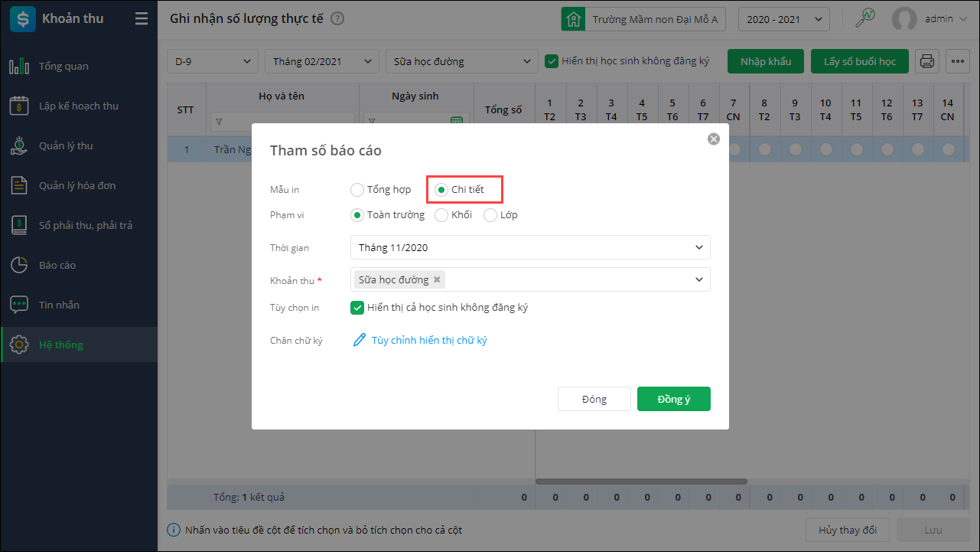Open the Khoản thu dropdown arrow
This screenshot has width=980, height=552.
[698, 279]
